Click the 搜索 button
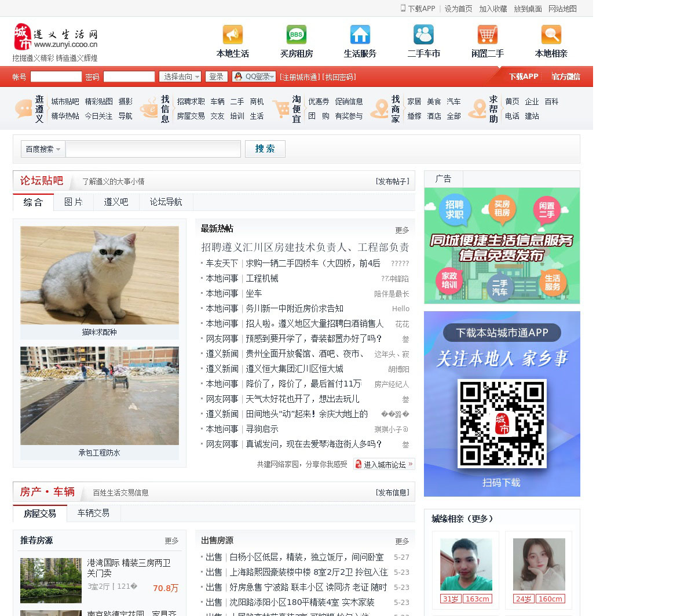Screen dimensions: 695x616 [x=265, y=149]
